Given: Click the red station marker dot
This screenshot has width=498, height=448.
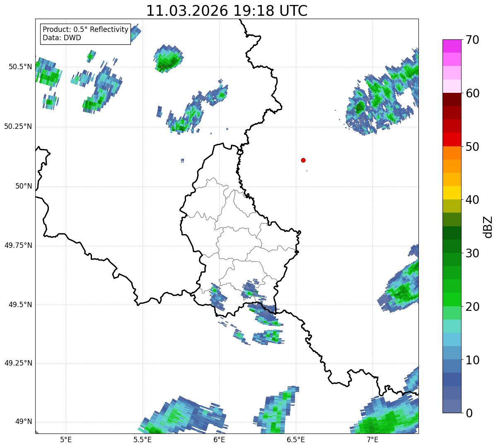Looking at the screenshot, I should click(303, 160).
